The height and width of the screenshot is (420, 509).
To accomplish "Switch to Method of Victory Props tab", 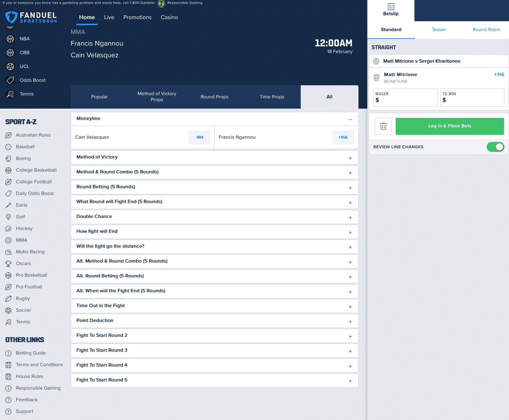I will (157, 97).
